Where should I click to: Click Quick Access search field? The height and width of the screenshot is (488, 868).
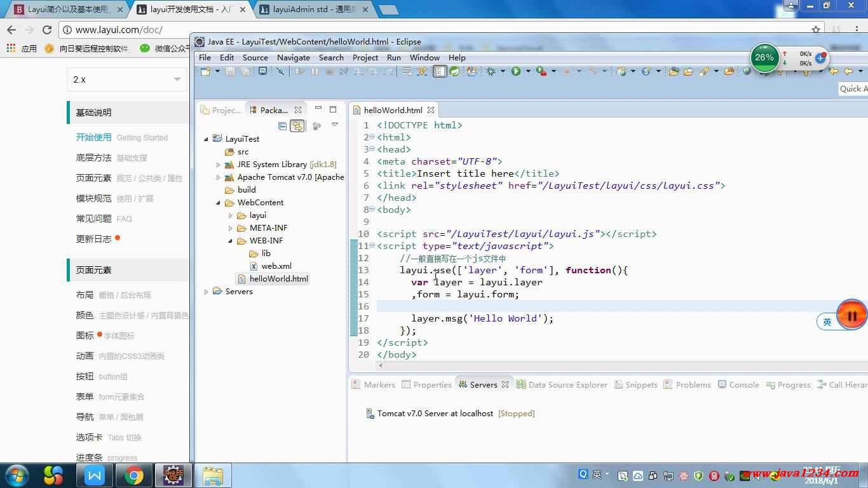coord(853,89)
